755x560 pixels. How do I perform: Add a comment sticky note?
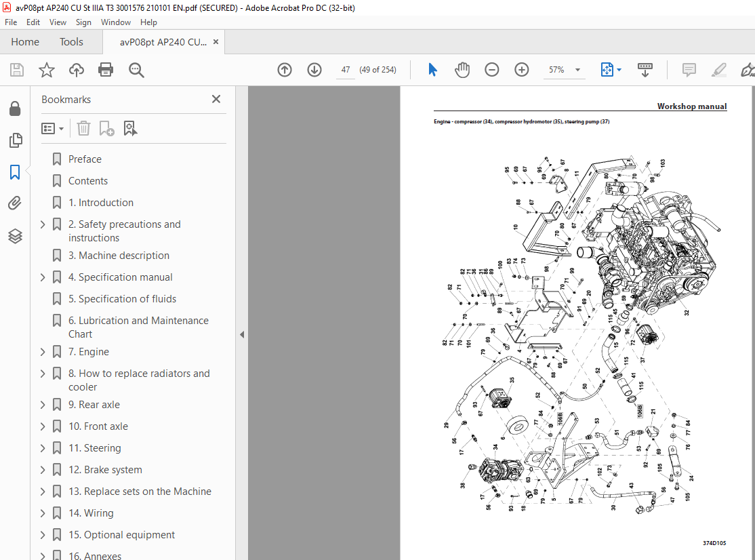pos(689,70)
